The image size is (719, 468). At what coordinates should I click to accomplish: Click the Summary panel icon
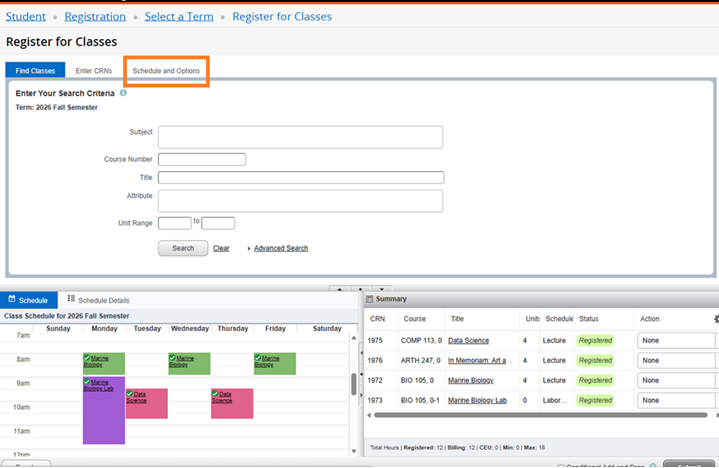[370, 299]
